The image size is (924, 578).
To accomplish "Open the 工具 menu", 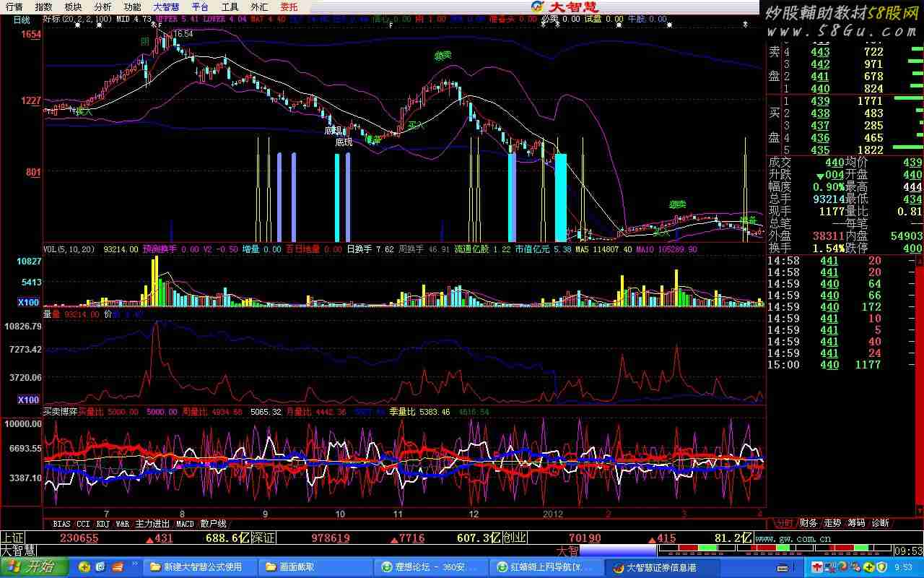I will [230, 7].
